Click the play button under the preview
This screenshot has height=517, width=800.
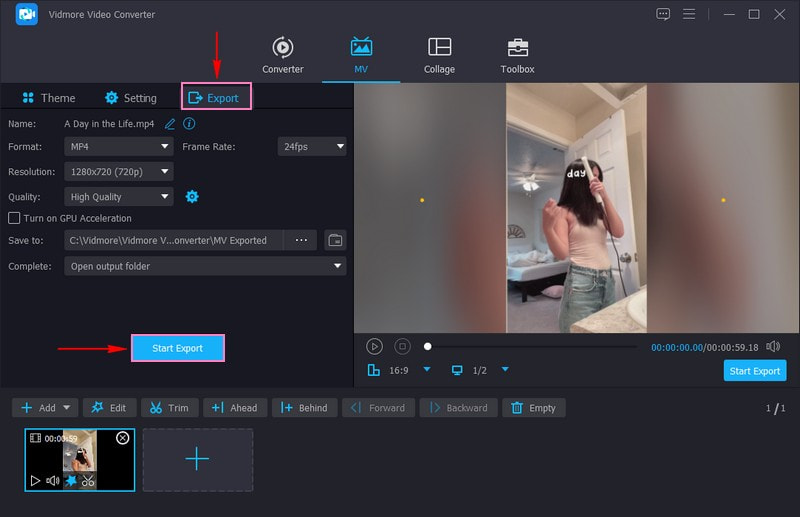(374, 346)
